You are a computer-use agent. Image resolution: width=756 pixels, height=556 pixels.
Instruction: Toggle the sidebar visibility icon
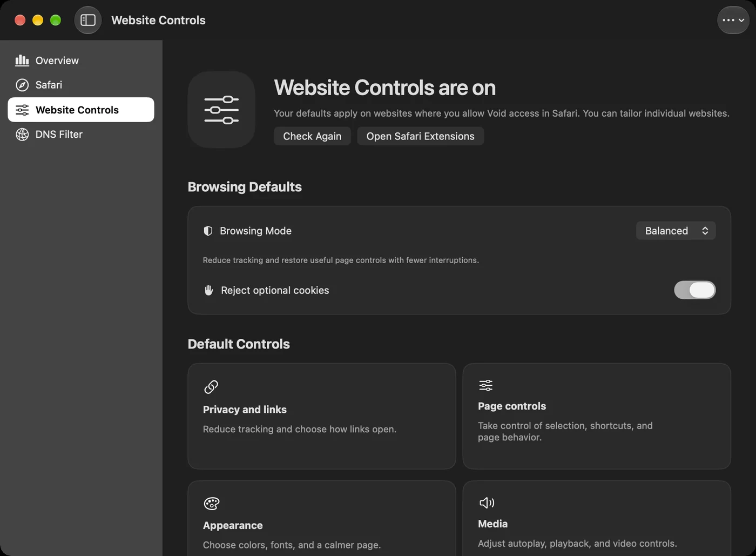click(88, 20)
